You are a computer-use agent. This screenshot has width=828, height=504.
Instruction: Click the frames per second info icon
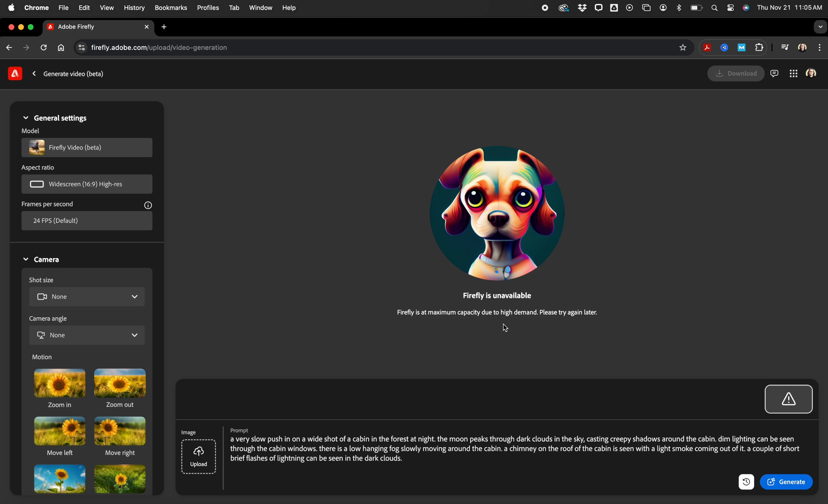(148, 205)
